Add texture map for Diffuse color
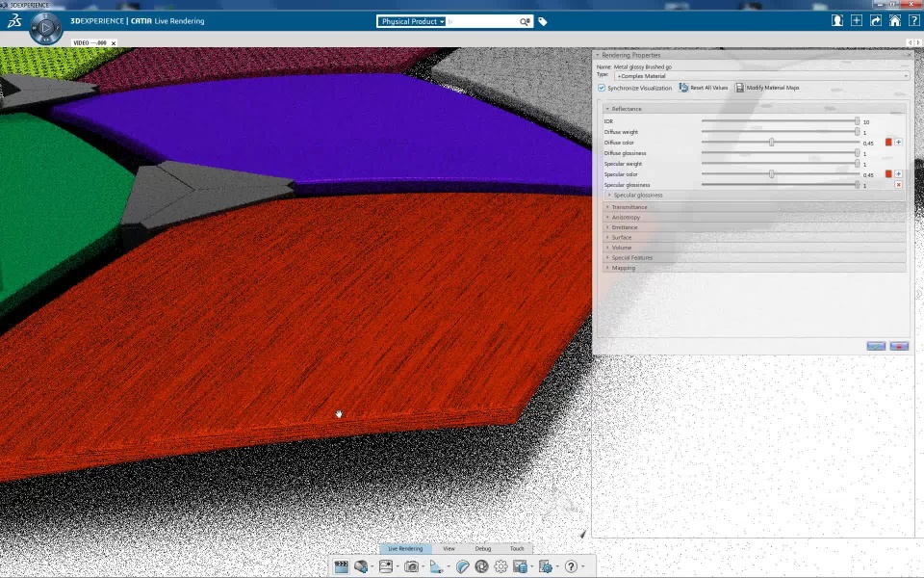This screenshot has width=924, height=578. point(899,143)
